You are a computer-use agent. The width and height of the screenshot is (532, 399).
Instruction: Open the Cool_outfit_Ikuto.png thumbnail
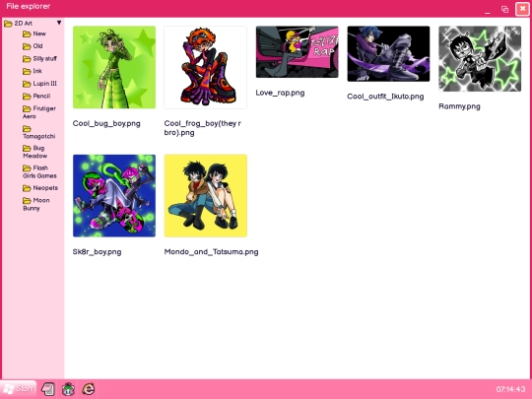(x=388, y=53)
